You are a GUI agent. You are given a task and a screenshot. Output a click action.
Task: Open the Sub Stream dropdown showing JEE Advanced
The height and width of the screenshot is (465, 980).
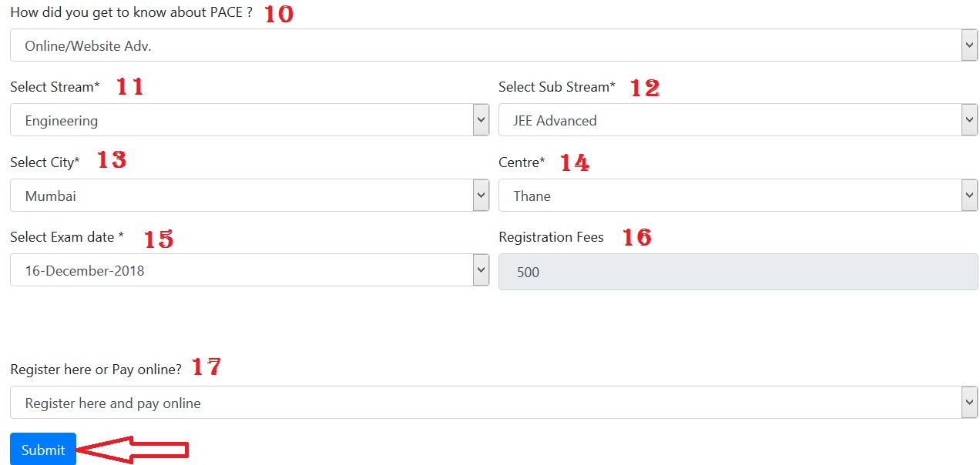click(737, 120)
